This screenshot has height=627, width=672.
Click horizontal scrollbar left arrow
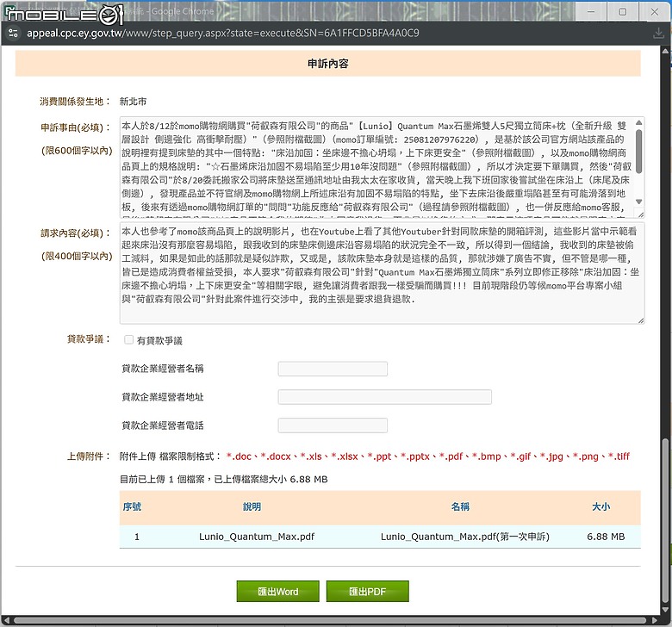6,620
